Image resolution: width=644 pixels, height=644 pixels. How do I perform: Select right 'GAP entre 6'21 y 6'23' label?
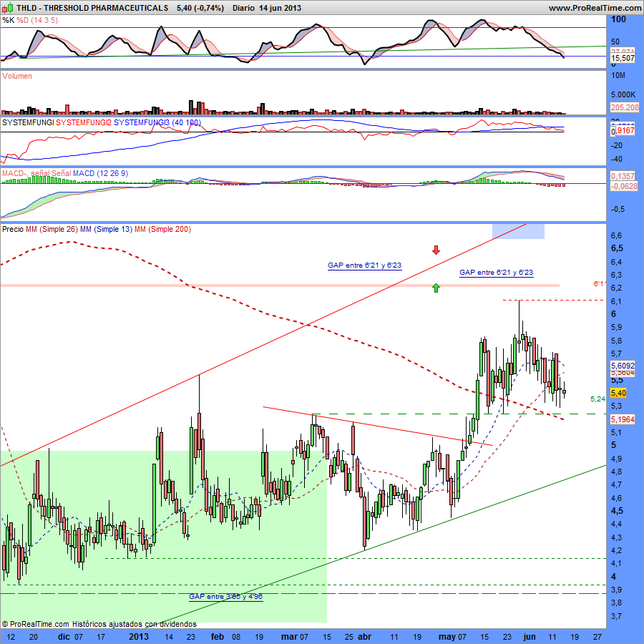pos(496,273)
